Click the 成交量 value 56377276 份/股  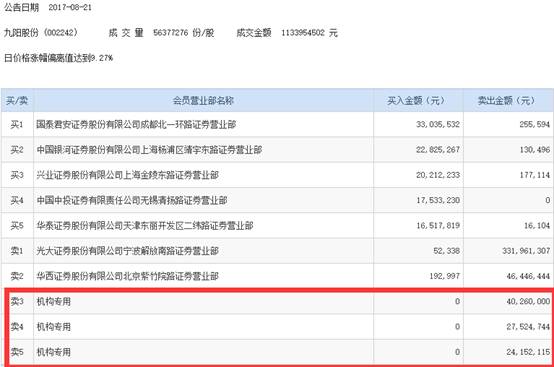pos(184,33)
